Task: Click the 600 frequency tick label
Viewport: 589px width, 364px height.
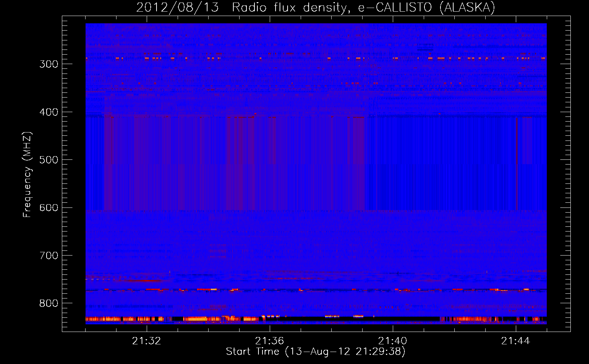Action: tap(49, 208)
